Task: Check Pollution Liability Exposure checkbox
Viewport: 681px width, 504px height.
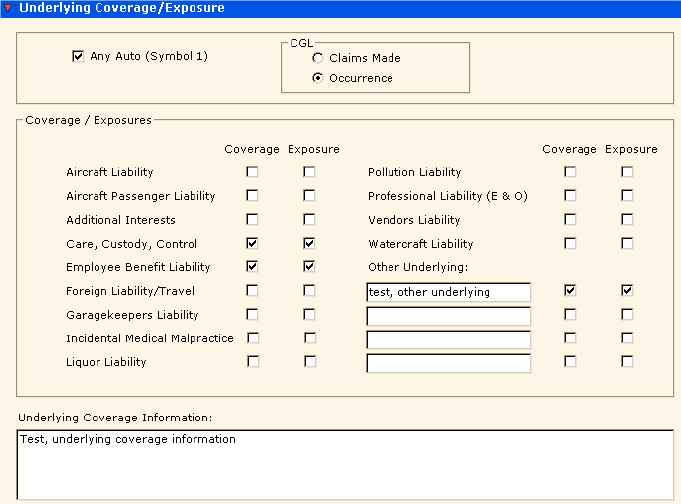Action: click(x=627, y=172)
